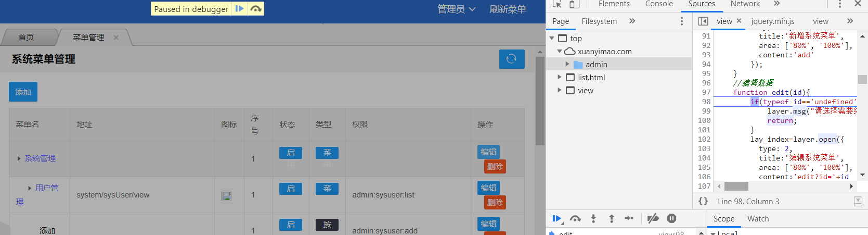Resume script execution in debugger toolbar

pos(556,219)
